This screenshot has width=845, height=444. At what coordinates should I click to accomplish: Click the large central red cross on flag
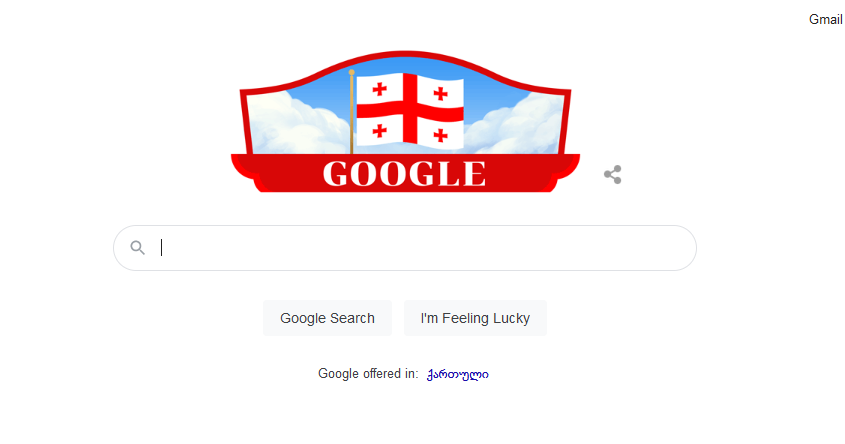(x=410, y=111)
